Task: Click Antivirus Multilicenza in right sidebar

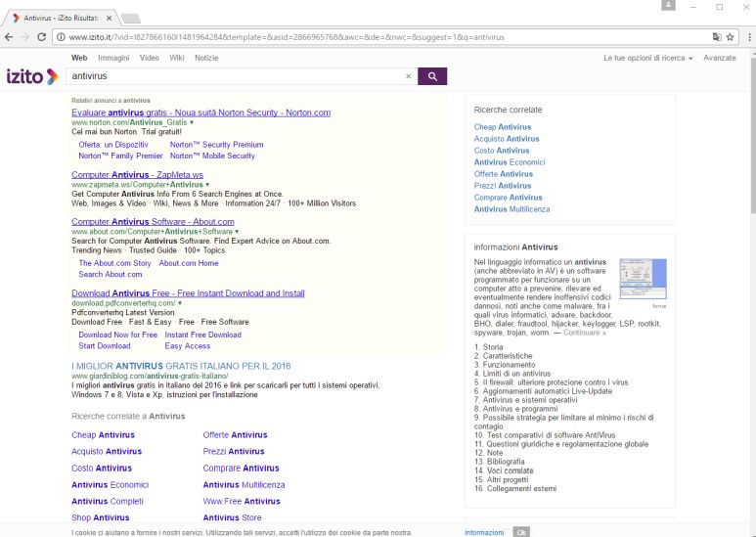Action: point(511,209)
